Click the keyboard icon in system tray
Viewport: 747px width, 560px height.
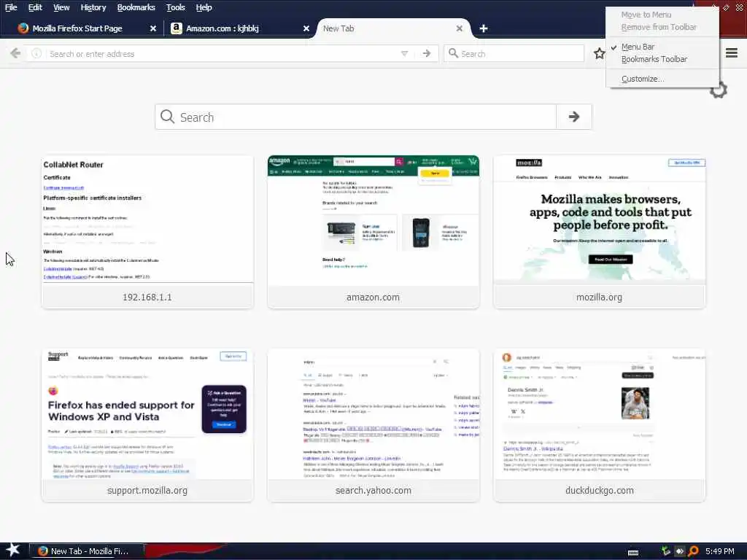(633, 552)
